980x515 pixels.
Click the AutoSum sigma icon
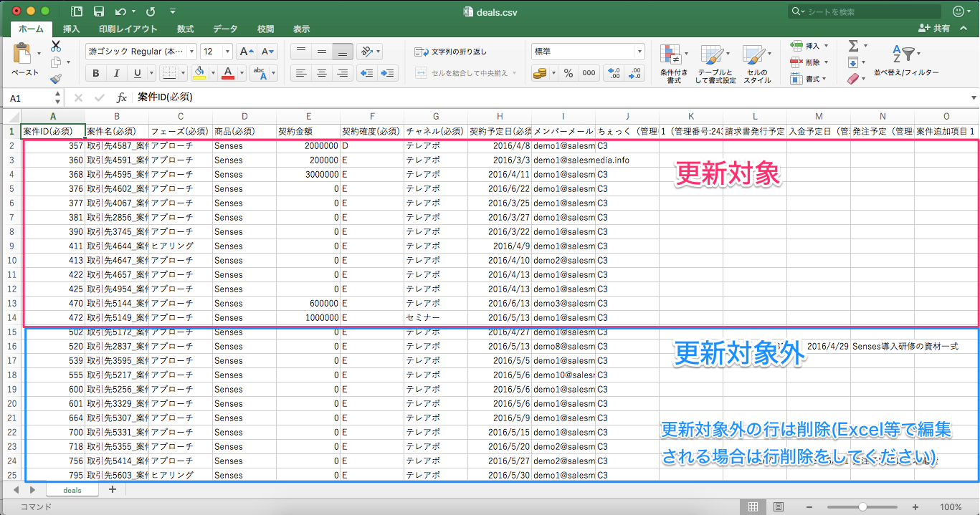853,46
